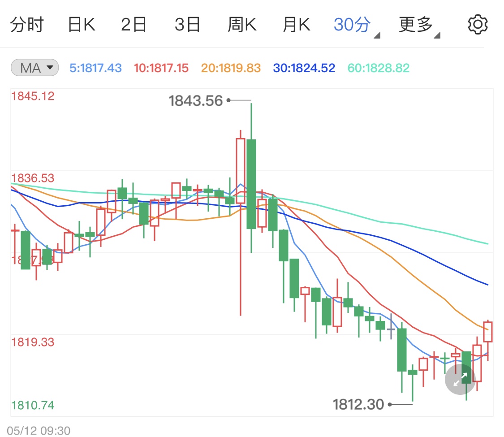Screen dimensions: 504x437
Task: Switch to the 周K tab
Action: coord(242,25)
